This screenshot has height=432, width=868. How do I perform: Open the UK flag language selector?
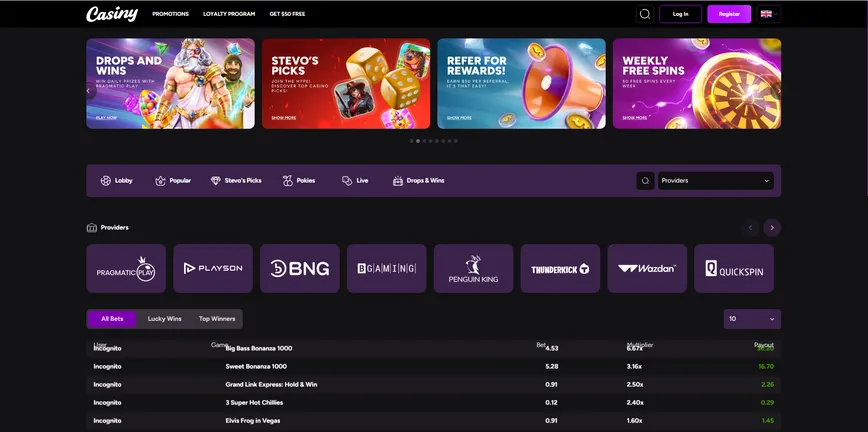pyautogui.click(x=768, y=14)
